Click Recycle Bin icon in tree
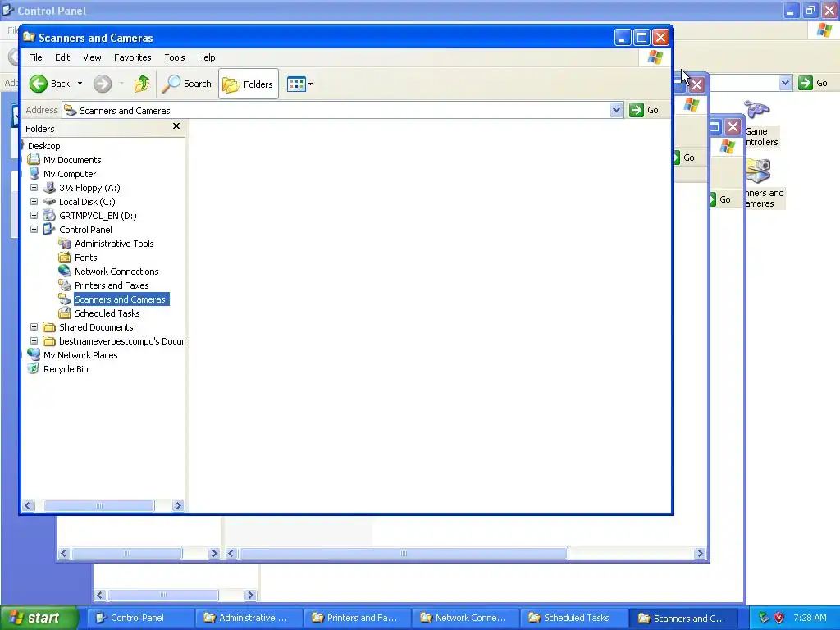This screenshot has height=630, width=840. tap(34, 368)
